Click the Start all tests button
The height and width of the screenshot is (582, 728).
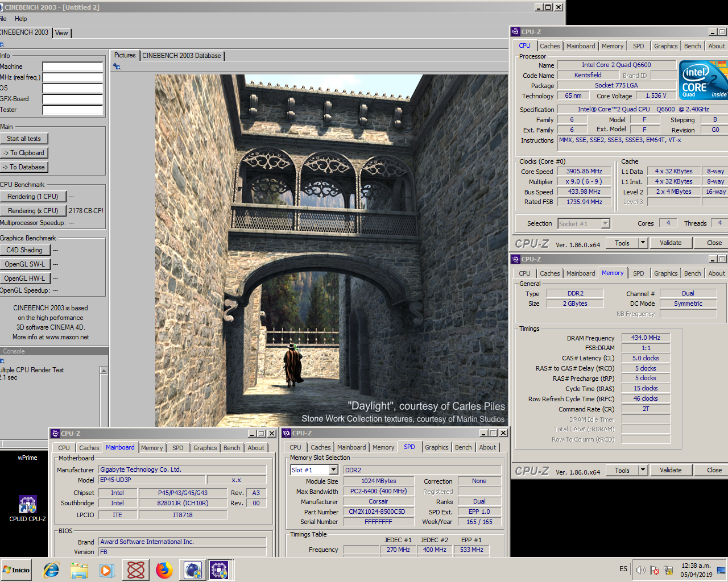pos(24,139)
